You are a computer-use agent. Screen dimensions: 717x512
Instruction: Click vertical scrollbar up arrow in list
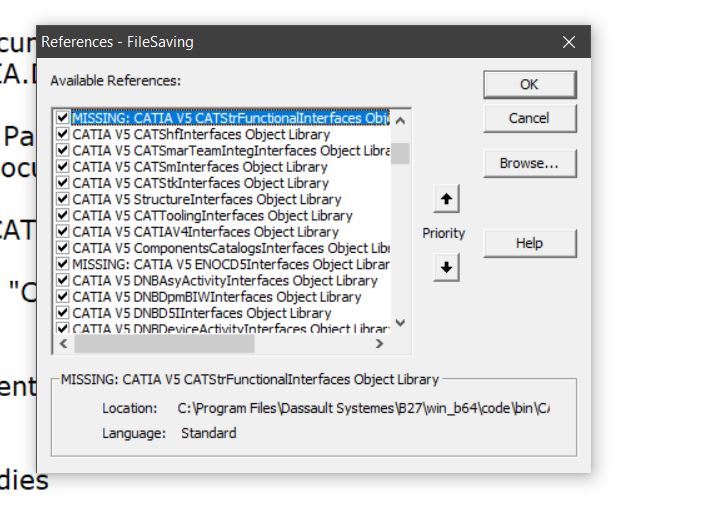point(400,121)
